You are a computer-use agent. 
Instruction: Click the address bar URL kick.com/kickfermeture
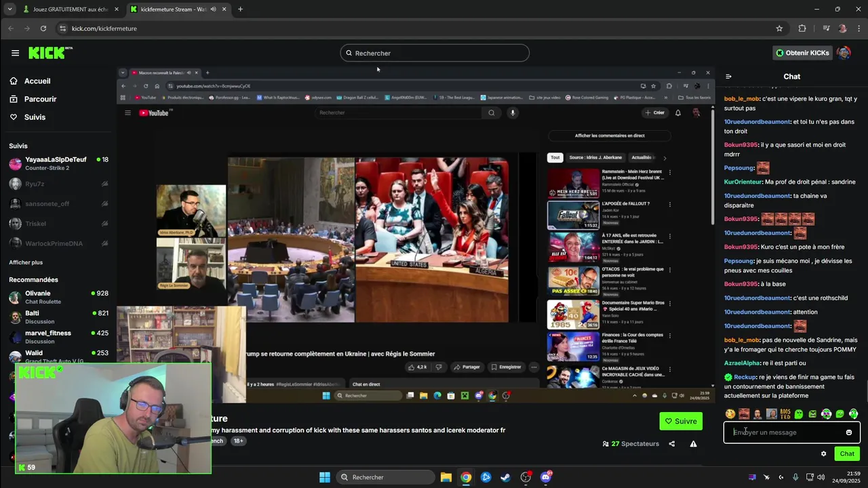[104, 28]
